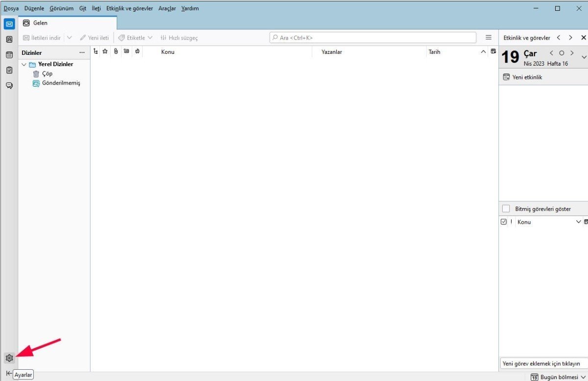The image size is (588, 381).
Task: Start a message with Yeni ileti
Action: 94,37
